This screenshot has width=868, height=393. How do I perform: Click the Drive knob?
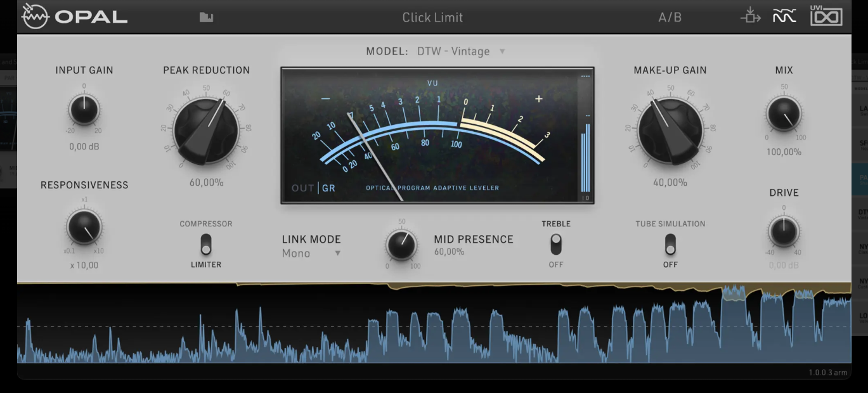(x=784, y=231)
